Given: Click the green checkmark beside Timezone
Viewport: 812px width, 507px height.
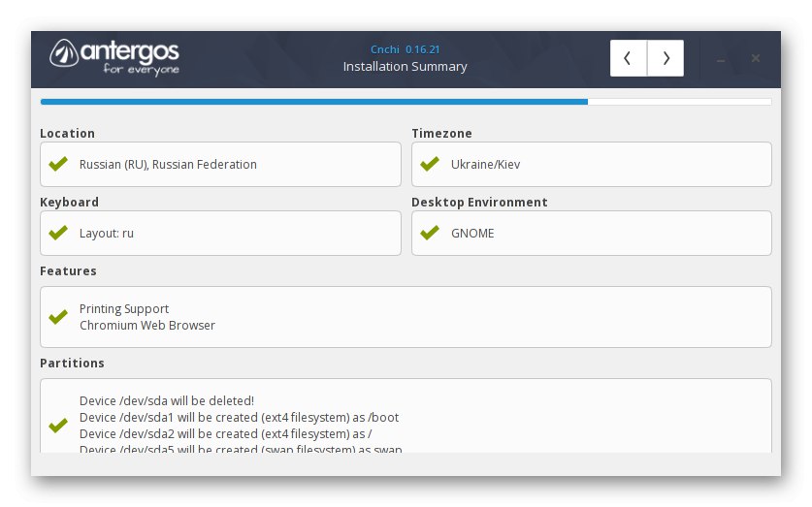Looking at the screenshot, I should click(x=430, y=164).
